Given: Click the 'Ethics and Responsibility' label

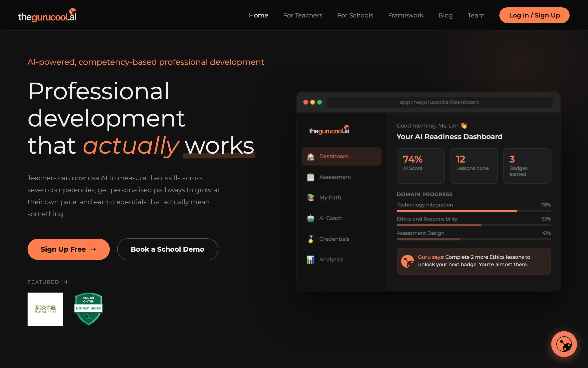Looking at the screenshot, I should 427,219.
